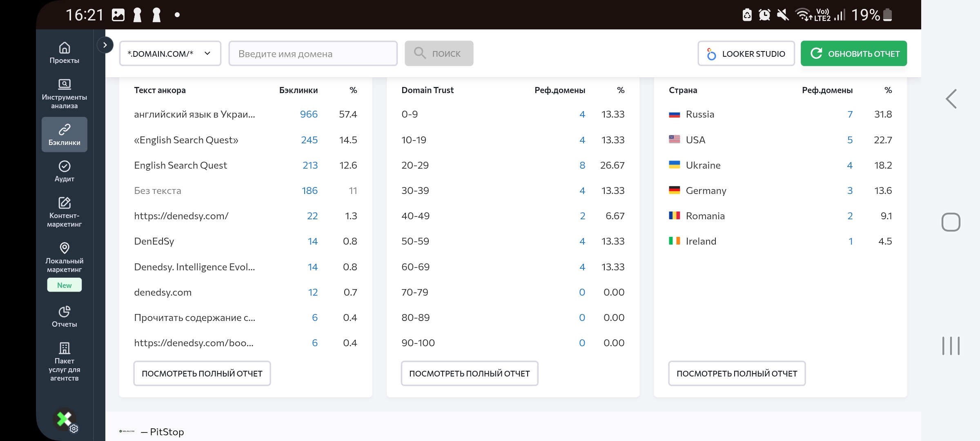Expand the sidebar with arrow toggle
980x441 pixels.
point(105,45)
